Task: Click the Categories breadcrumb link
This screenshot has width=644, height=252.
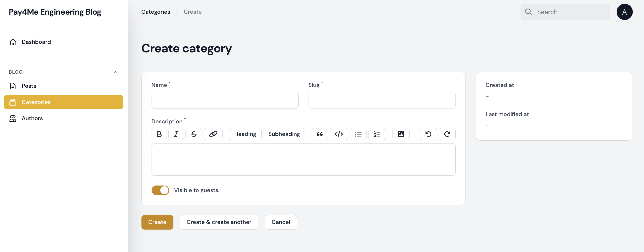Action: tap(156, 12)
